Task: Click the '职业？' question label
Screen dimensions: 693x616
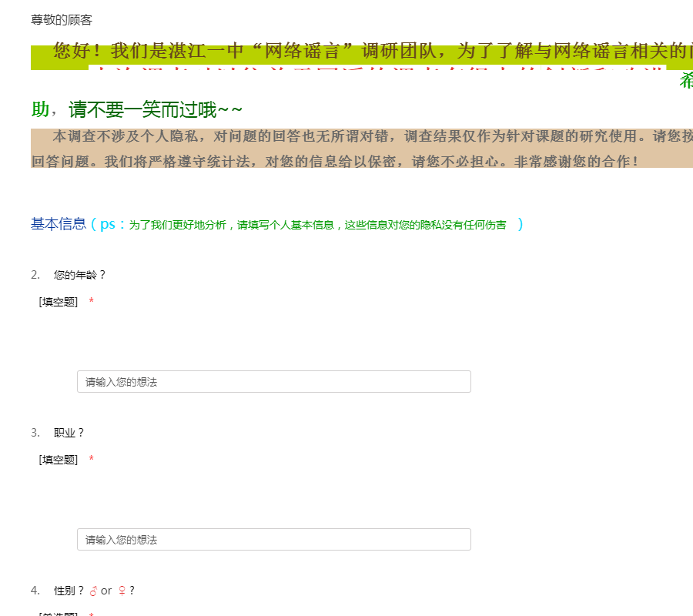Action: [69, 433]
